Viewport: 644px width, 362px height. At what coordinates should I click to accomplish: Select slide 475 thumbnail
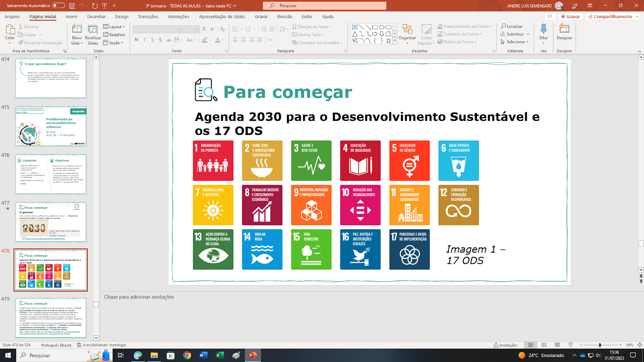pos(51,126)
